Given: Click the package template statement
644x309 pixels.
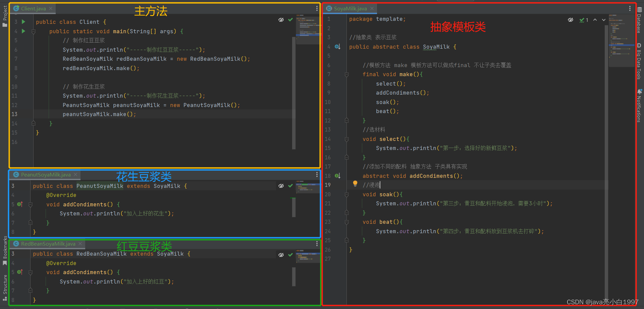Looking at the screenshot, I should [x=377, y=19].
